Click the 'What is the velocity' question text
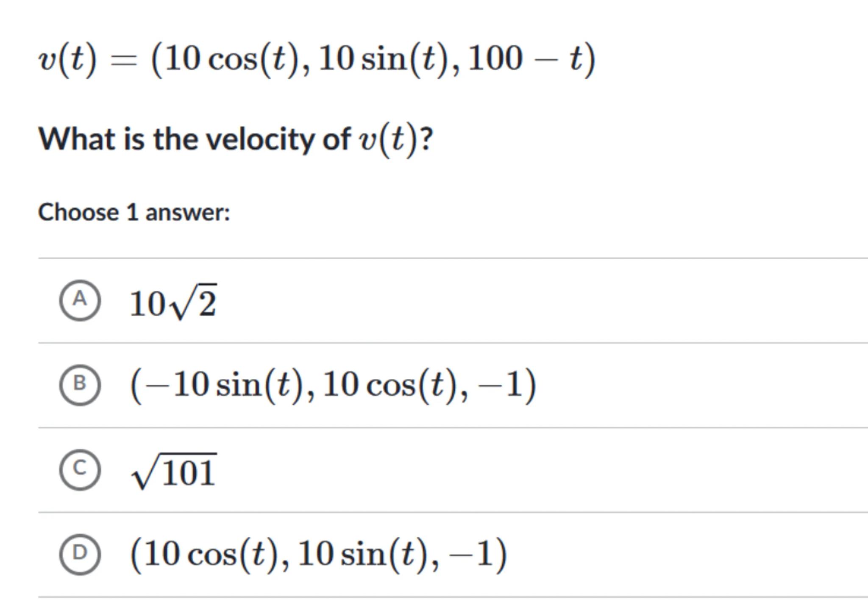The height and width of the screenshot is (616, 868). [x=194, y=139]
